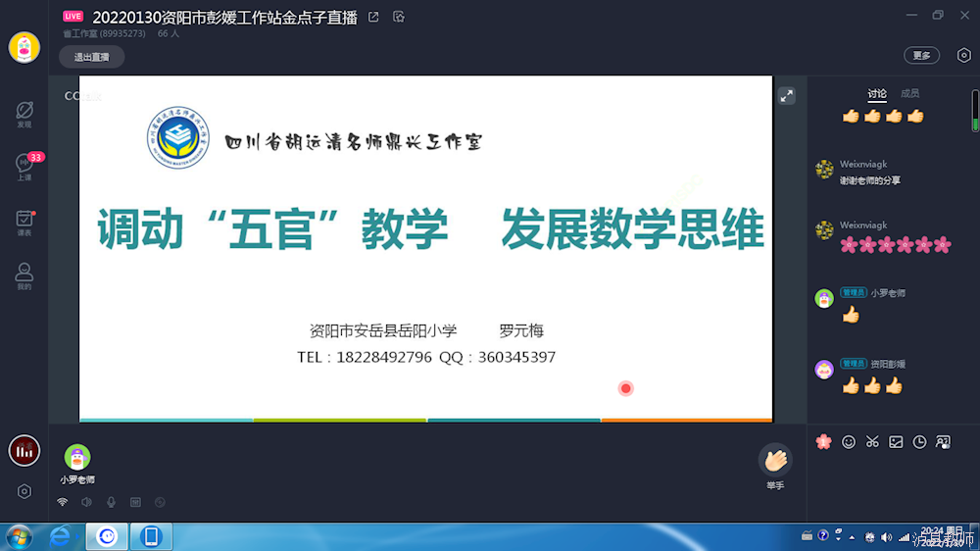Switch to the 成员 tab
This screenshot has width=980, height=551.
coord(909,94)
